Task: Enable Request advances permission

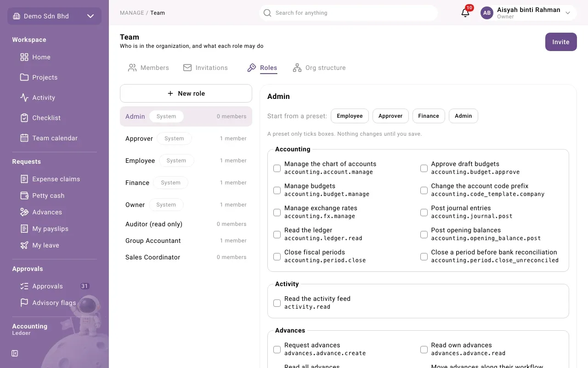Action: point(277,350)
